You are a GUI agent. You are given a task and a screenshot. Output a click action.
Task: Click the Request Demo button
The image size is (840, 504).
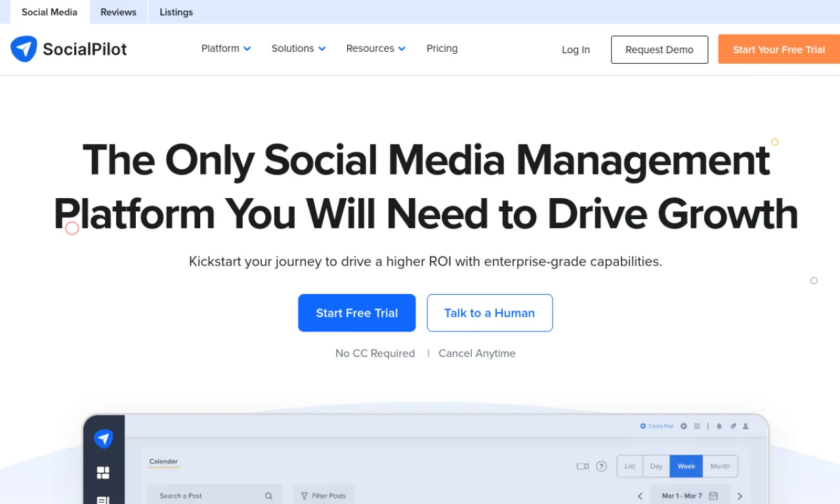[x=660, y=50]
